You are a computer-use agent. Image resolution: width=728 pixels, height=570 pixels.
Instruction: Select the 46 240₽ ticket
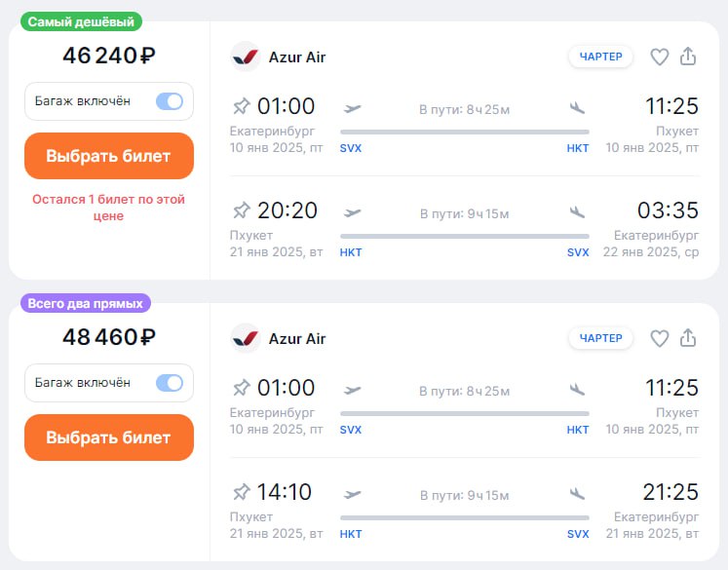pos(108,156)
